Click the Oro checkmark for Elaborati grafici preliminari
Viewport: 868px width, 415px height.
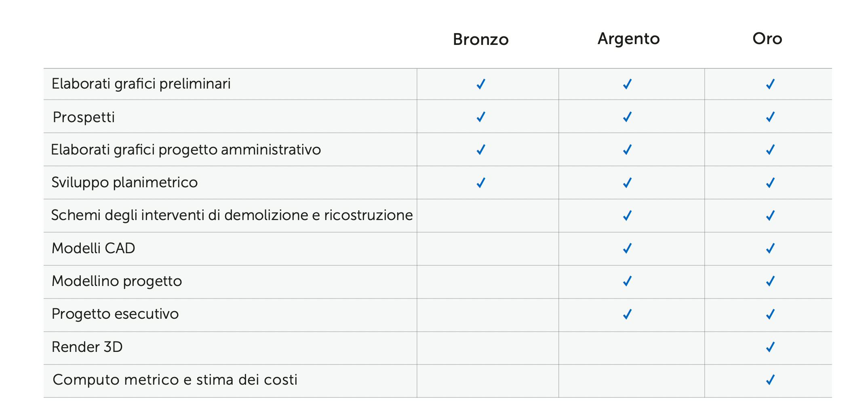tap(770, 84)
